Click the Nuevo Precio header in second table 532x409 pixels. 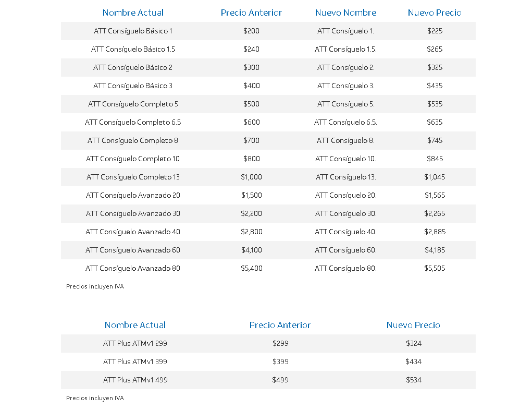(x=413, y=325)
